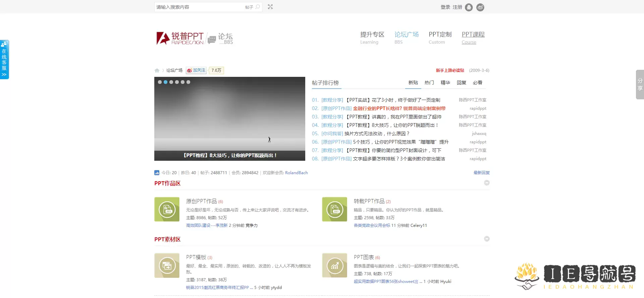Click the search magnifier icon
644x298 pixels.
[258, 7]
